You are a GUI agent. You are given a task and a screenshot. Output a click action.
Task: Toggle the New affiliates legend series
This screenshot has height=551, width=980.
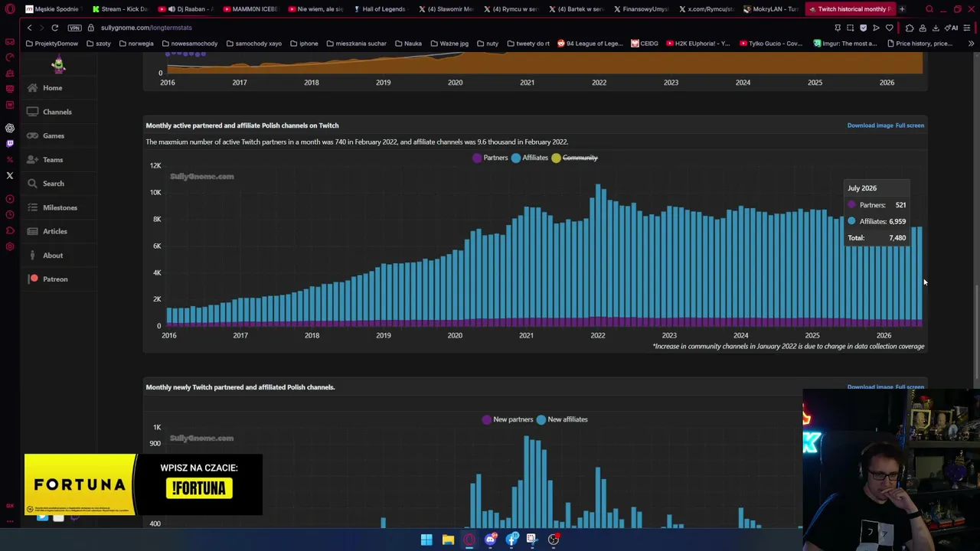[562, 419]
